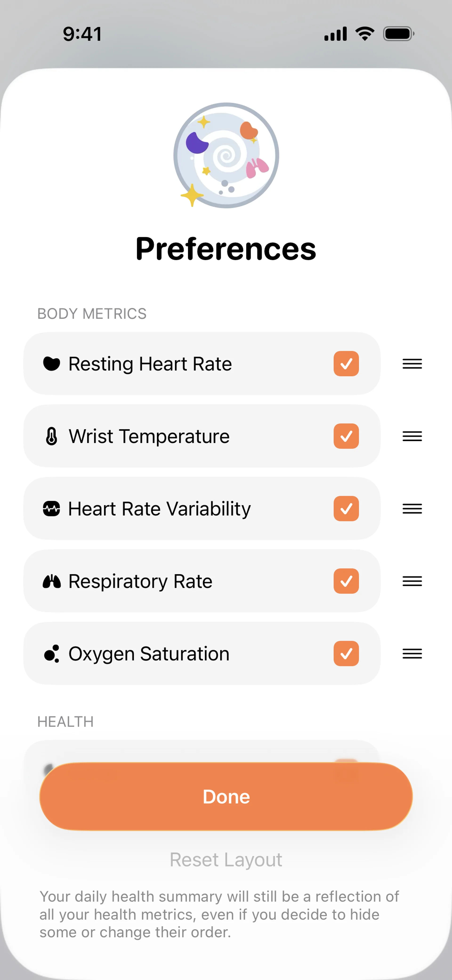
Task: Tap the reorder handle for Wrist Temperature
Action: coord(412,436)
